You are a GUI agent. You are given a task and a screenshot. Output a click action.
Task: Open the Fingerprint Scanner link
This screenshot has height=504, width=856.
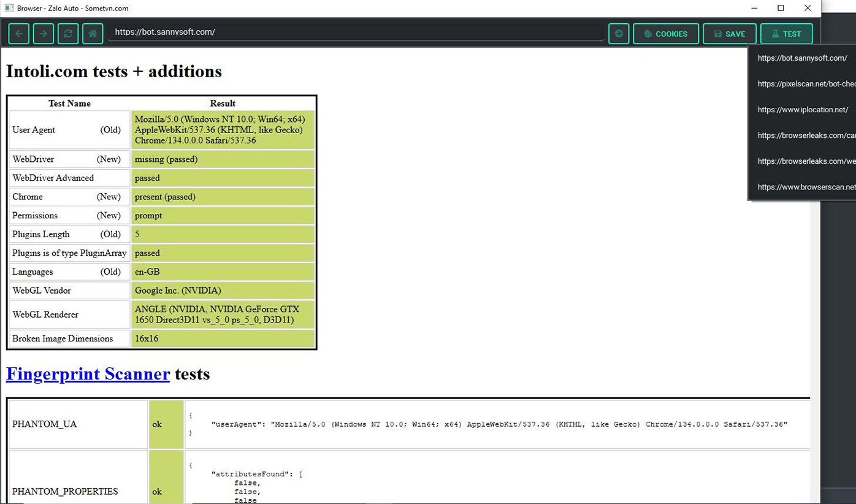(x=88, y=373)
